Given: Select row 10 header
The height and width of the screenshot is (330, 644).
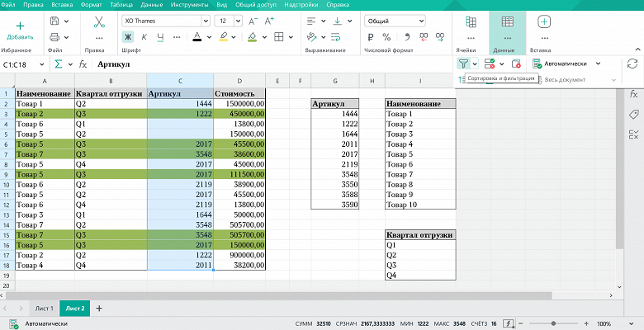Looking at the screenshot, I should [x=6, y=185].
